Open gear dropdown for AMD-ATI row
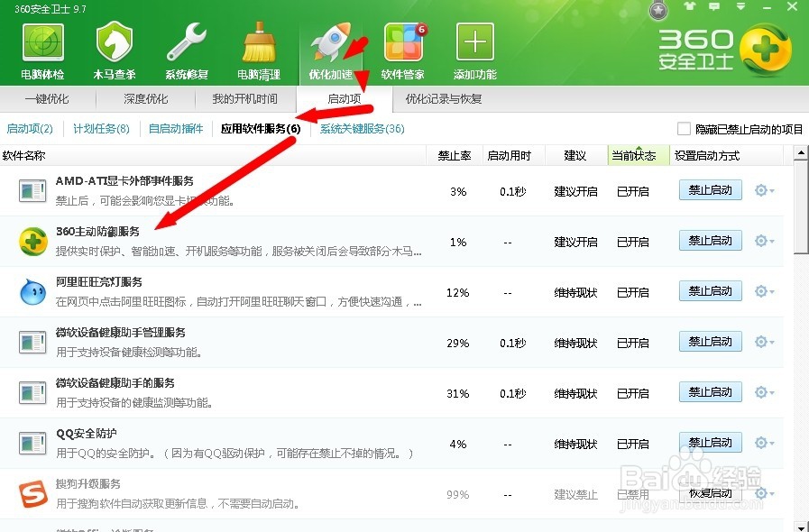The height and width of the screenshot is (532, 809). (764, 190)
